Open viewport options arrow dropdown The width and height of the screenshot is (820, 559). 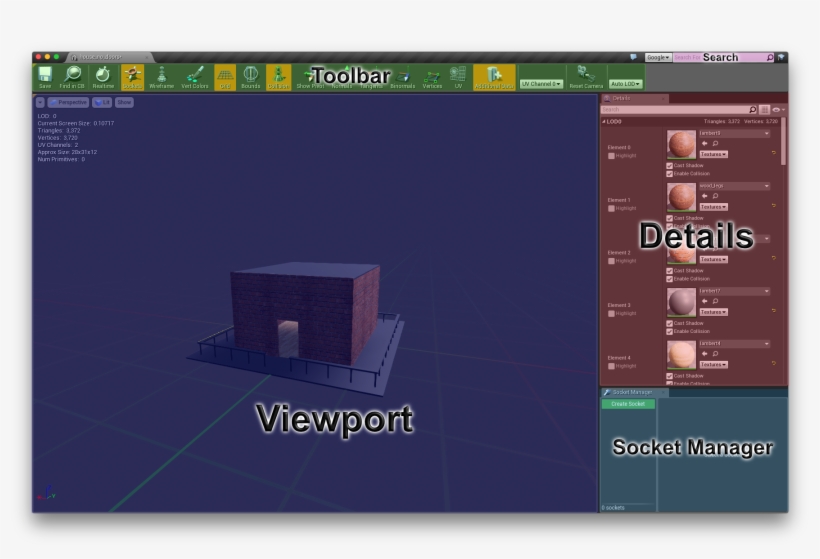pyautogui.click(x=40, y=102)
